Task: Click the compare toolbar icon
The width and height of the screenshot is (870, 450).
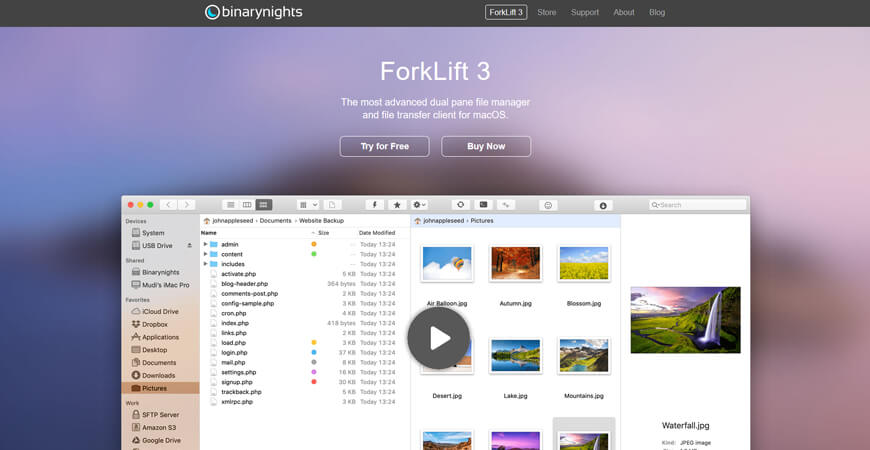Action: click(506, 205)
